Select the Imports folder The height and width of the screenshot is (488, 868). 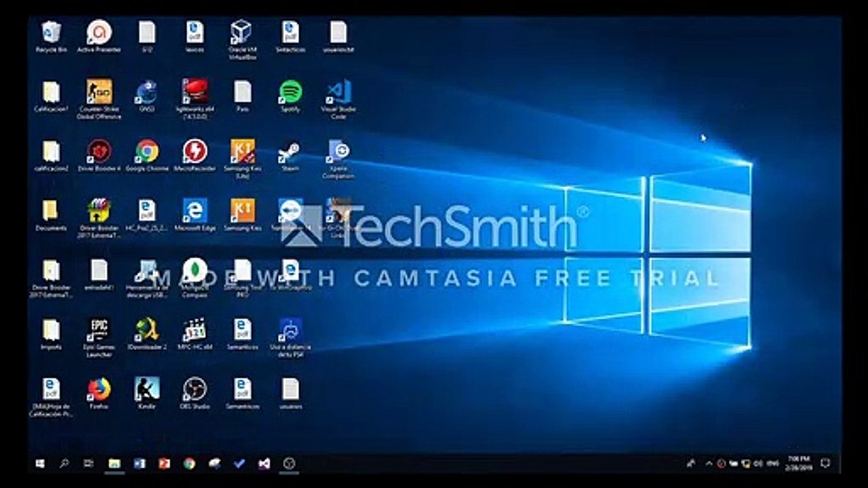point(51,335)
